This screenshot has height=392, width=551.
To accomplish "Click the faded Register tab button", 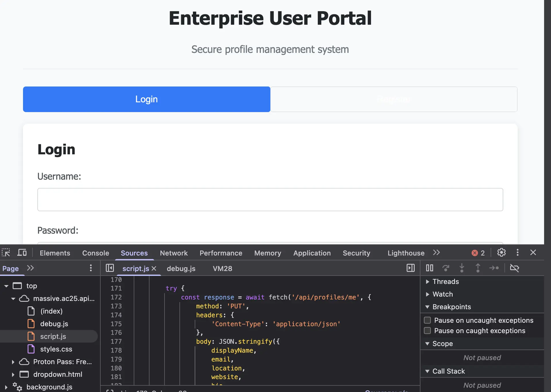I will point(394,99).
